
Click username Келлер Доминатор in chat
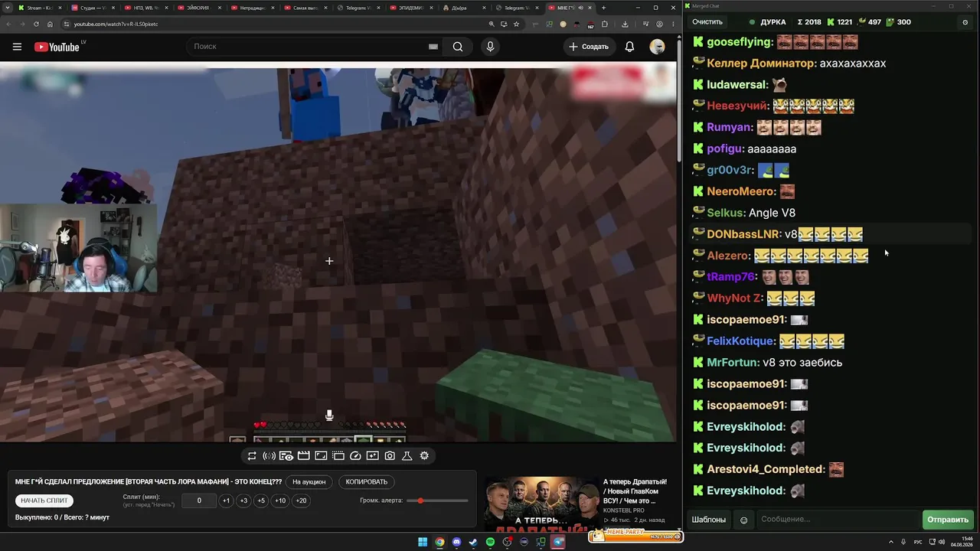tap(762, 64)
